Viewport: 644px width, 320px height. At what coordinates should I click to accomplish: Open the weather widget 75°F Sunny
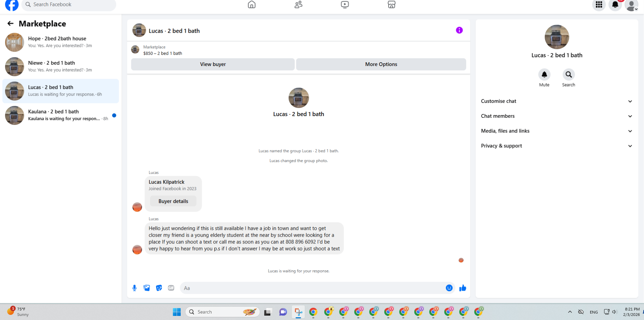tap(18, 311)
